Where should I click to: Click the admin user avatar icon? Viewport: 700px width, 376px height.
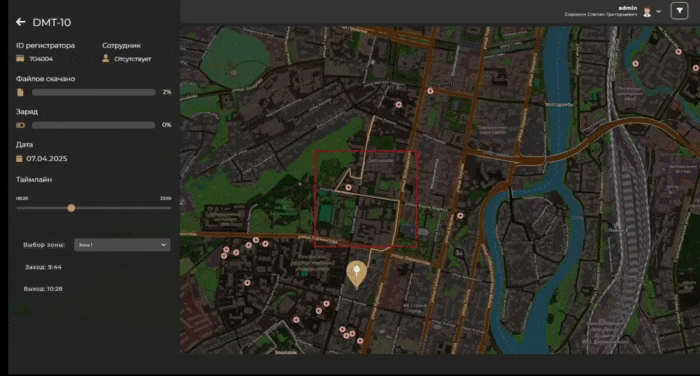(x=647, y=12)
